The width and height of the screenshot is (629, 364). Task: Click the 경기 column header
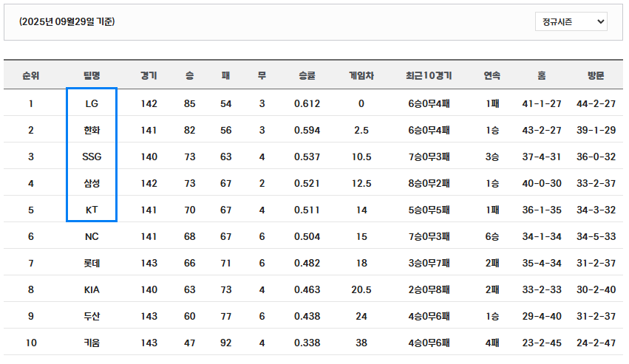point(149,75)
